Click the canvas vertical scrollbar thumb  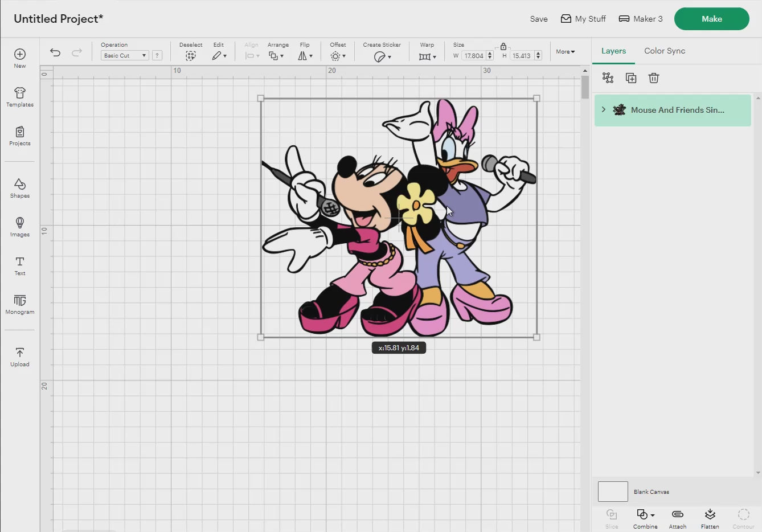click(585, 87)
